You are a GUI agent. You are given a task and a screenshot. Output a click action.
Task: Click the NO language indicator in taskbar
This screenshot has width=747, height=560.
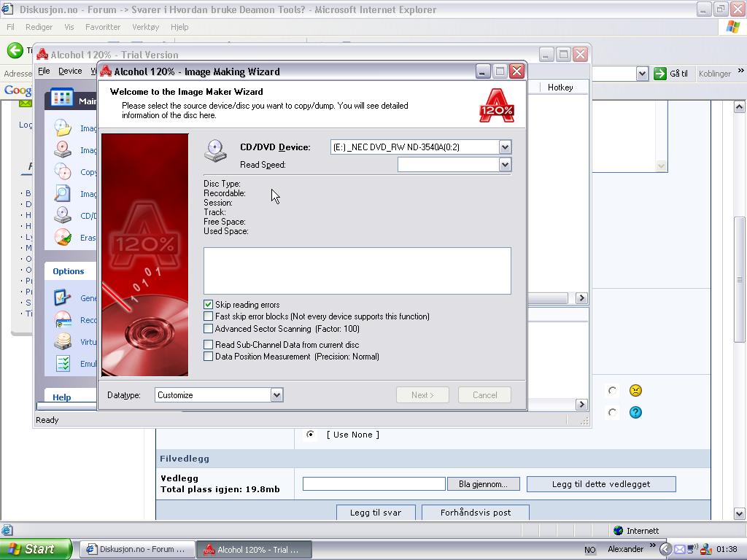tap(589, 550)
